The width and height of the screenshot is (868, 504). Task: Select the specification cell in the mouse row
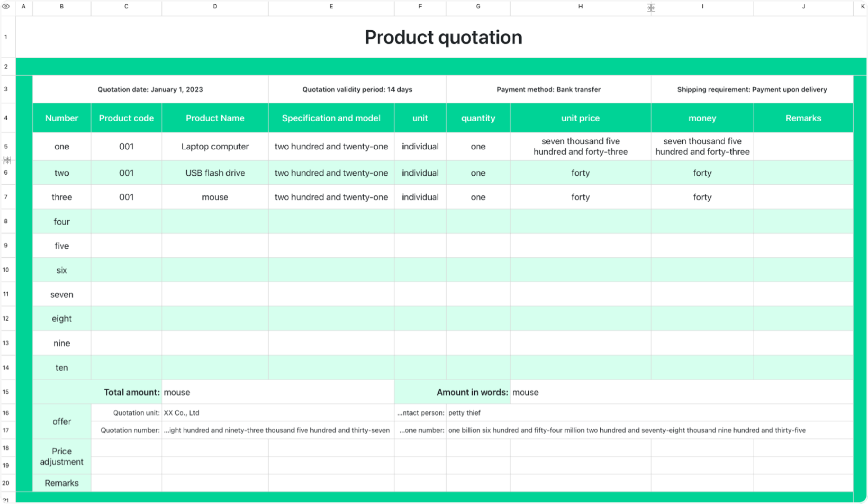click(x=331, y=197)
